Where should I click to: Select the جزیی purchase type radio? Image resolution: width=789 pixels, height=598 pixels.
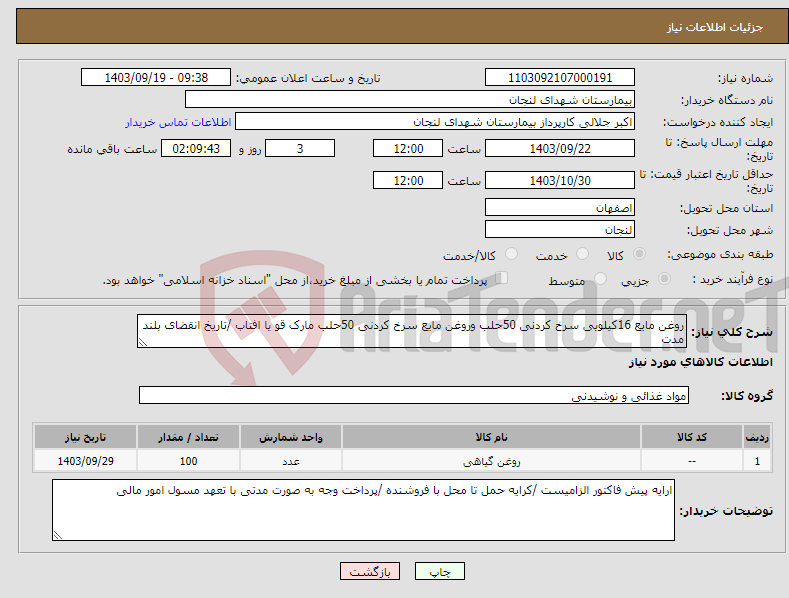tap(664, 278)
